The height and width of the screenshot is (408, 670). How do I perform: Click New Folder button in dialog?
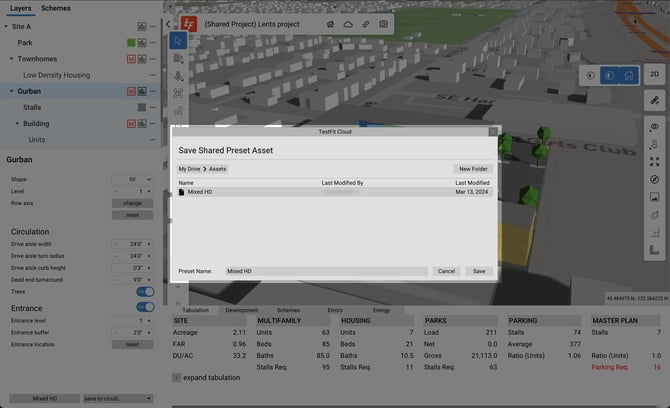point(473,169)
